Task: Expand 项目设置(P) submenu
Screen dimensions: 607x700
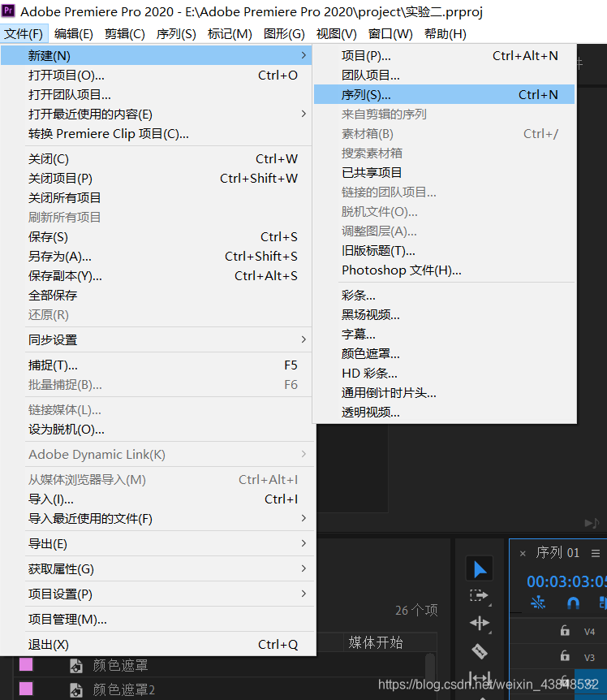Action: click(156, 594)
